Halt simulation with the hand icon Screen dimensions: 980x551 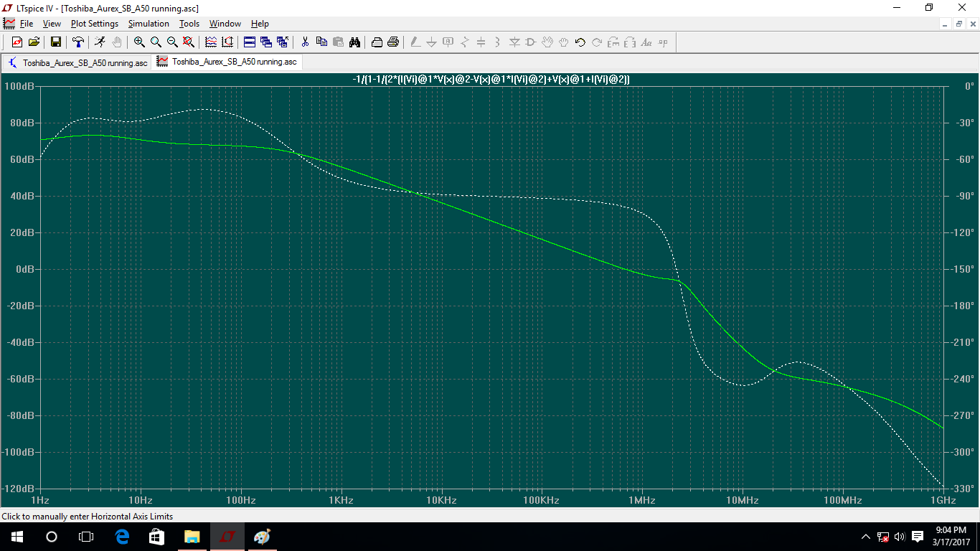(116, 42)
